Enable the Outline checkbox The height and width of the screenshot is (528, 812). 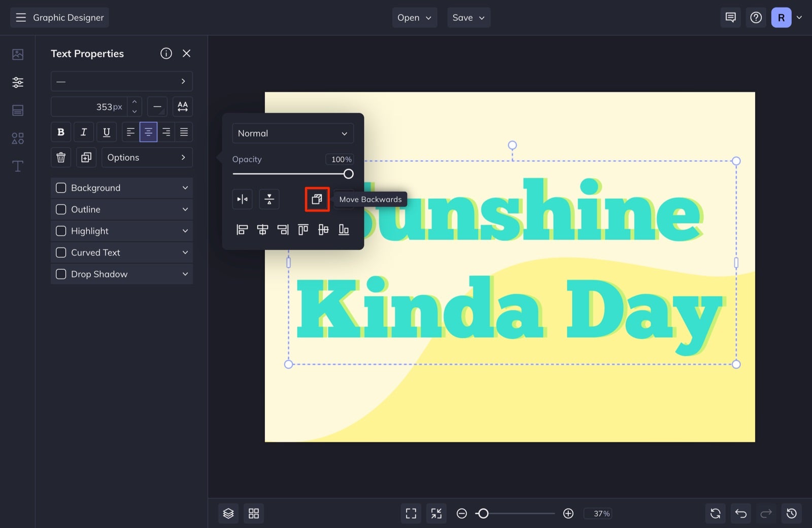pos(61,209)
